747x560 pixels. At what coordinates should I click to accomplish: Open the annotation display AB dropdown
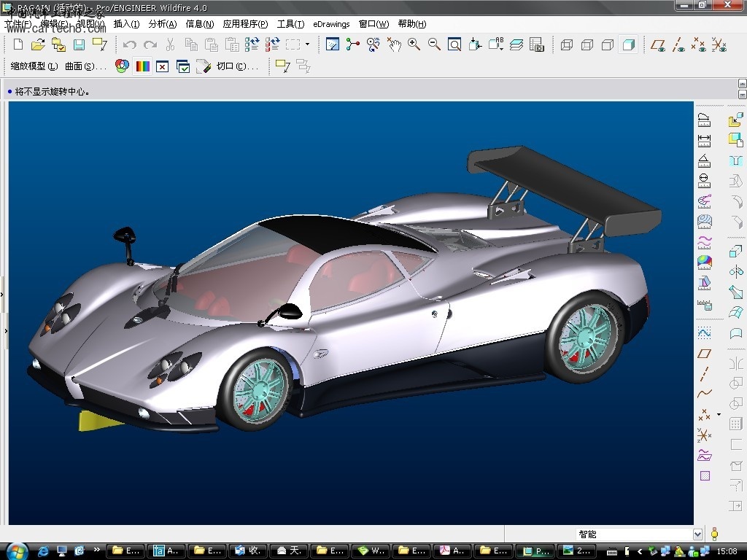pos(496,44)
